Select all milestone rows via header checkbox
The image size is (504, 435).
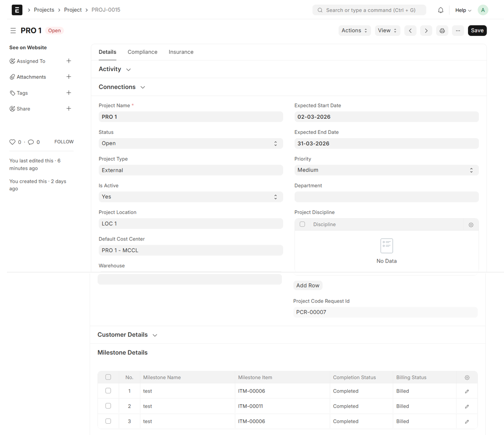point(108,377)
